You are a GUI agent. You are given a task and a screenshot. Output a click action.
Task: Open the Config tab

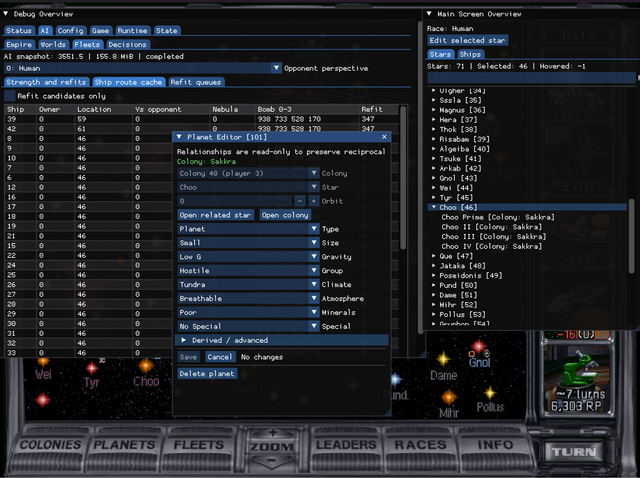pyautogui.click(x=70, y=31)
